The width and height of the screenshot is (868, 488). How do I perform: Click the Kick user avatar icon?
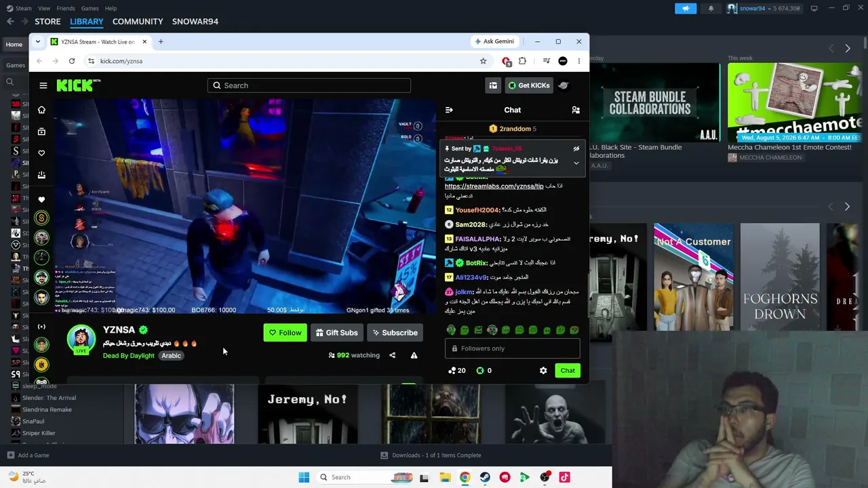pyautogui.click(x=564, y=85)
